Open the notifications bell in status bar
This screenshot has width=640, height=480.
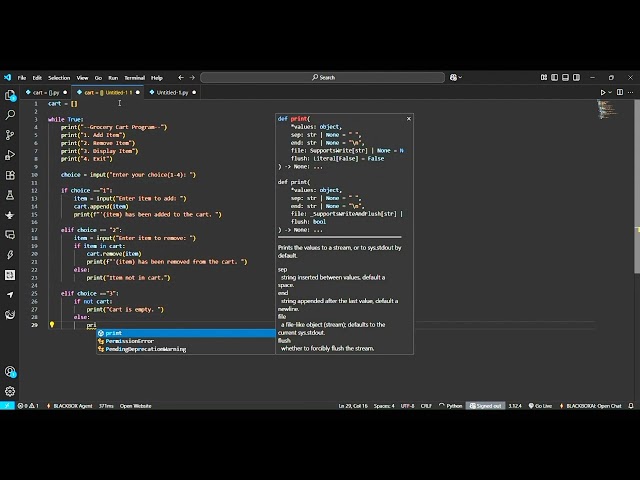[631, 406]
